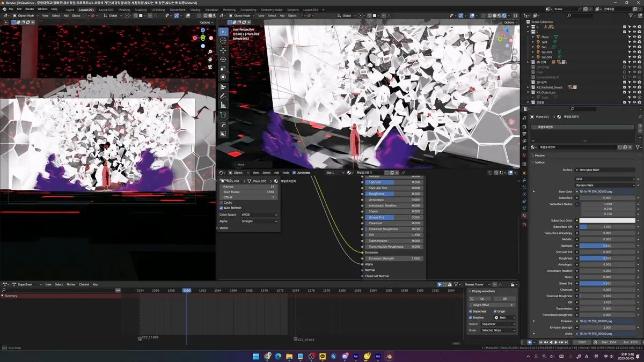Select the Scale tool in the viewport toolbar
This screenshot has height=362, width=644.
223,68
